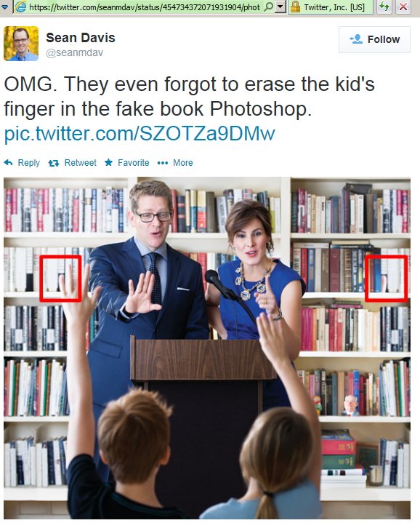Viewport: 420px width, 531px height.
Task: Open the address bar dropdown arrow
Action: tap(280, 7)
